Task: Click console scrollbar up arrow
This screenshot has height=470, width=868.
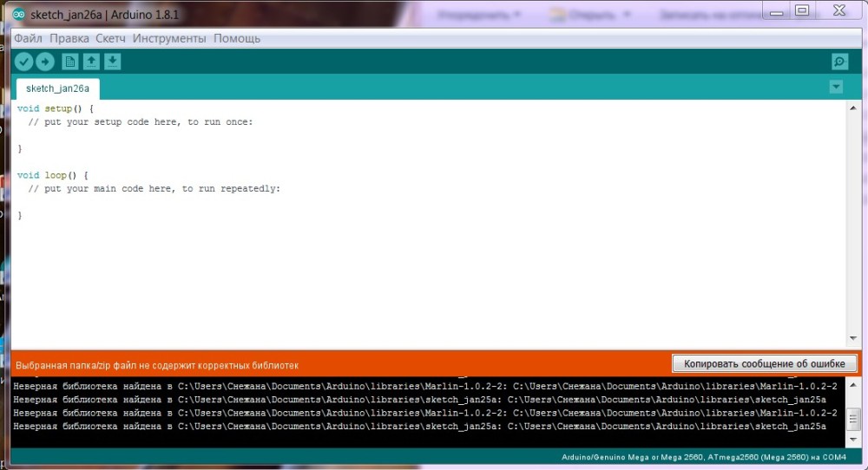Action: [x=853, y=384]
